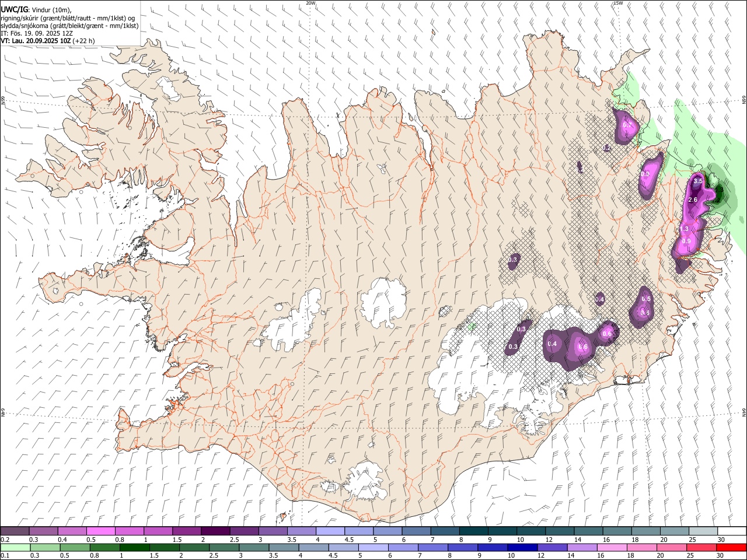Select the 'slydda/snjókoma' legend description line

coord(69,26)
